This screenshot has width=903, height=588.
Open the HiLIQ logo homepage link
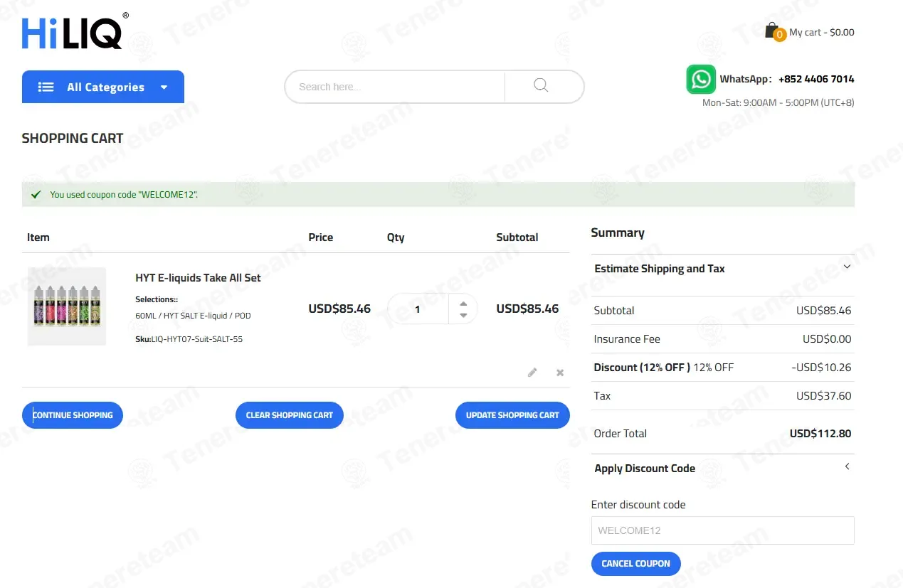(x=75, y=31)
